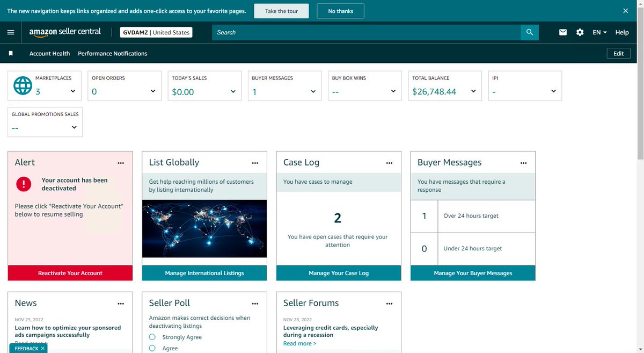Open the Seller Poll card options menu
Screen dimensions: 644x353
pos(255,304)
